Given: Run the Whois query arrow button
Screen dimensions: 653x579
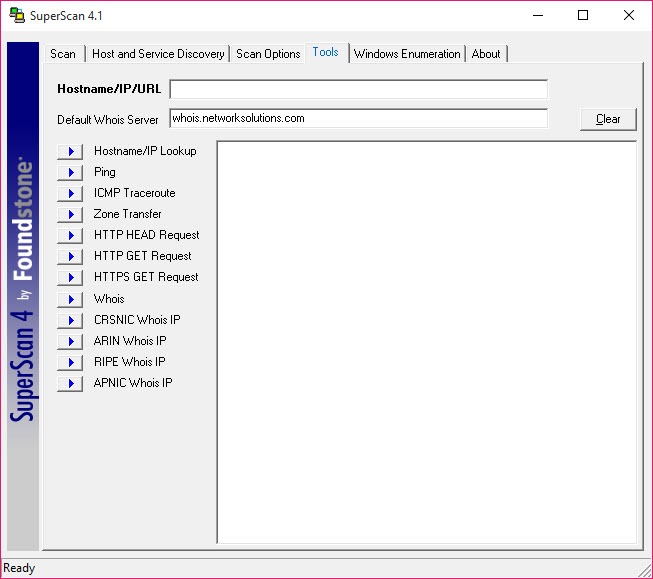Looking at the screenshot, I should [70, 299].
